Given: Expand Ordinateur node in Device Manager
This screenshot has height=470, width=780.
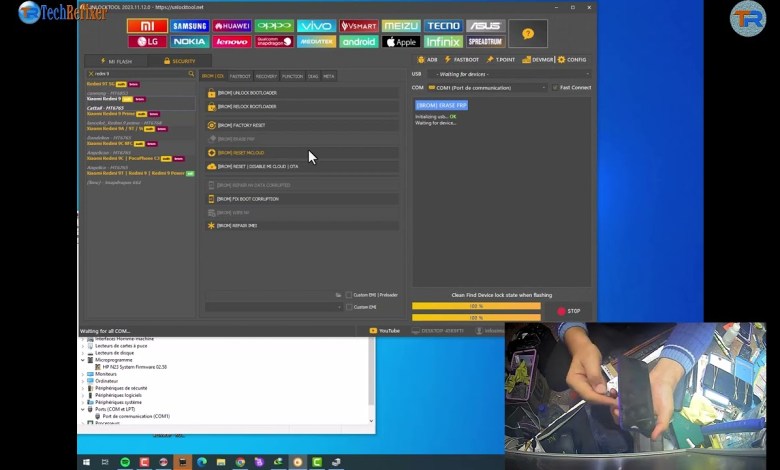Looking at the screenshot, I should pos(83,381).
